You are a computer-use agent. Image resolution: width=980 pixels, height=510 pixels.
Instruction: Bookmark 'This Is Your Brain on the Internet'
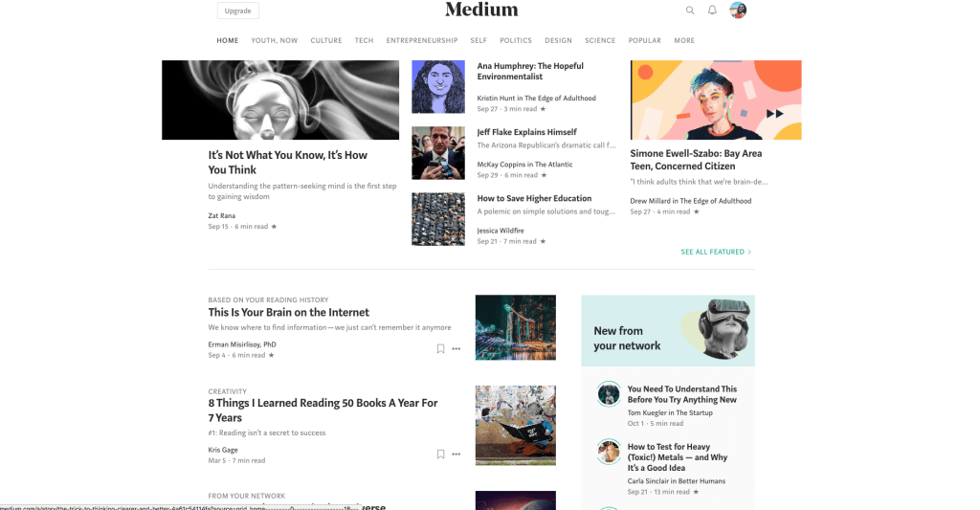click(440, 348)
